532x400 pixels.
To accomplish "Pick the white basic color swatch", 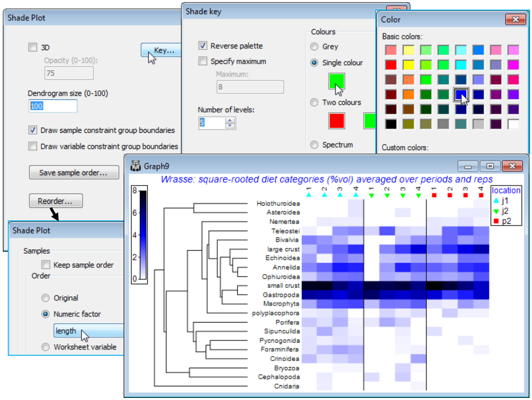I will pos(513,124).
